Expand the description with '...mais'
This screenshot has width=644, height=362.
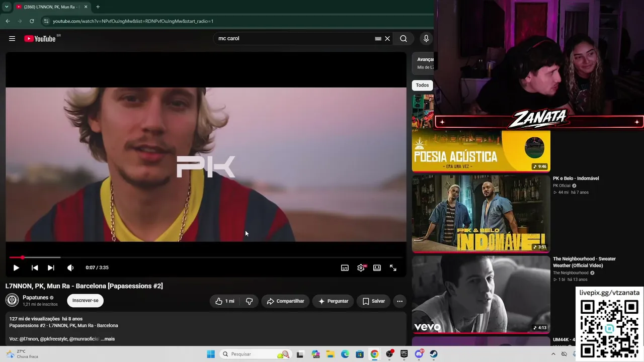coord(108,339)
